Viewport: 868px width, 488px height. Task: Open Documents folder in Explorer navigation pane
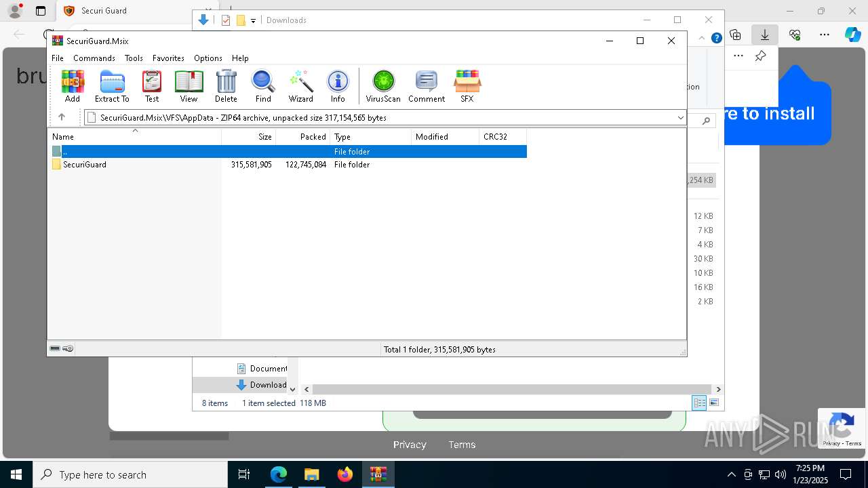pos(262,369)
